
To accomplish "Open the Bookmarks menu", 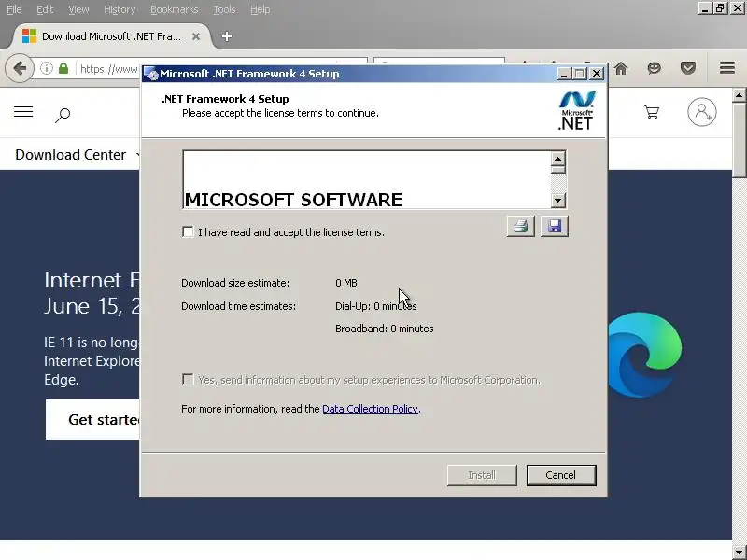I will click(174, 9).
